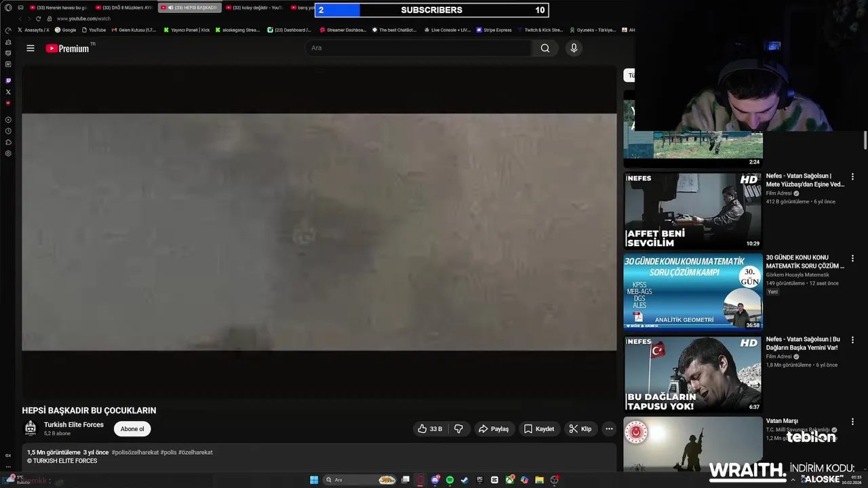Open Spotify from taskbar
Screen dimensions: 868x488
(x=450, y=480)
